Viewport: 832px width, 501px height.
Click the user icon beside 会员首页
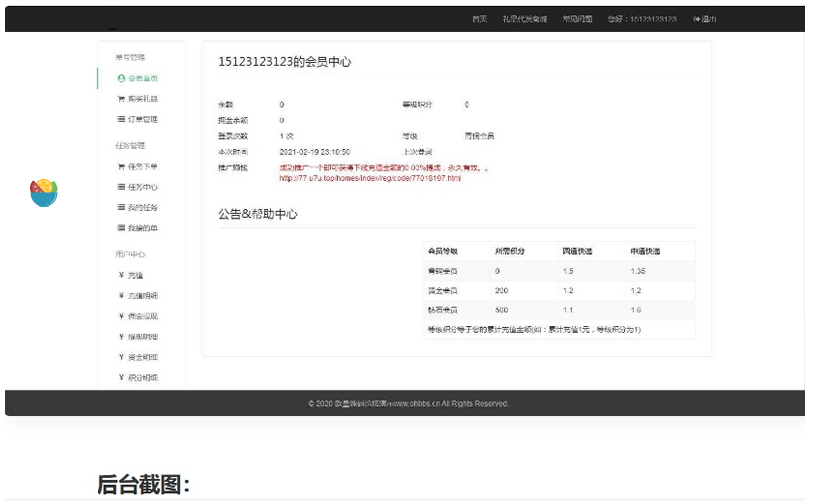121,78
